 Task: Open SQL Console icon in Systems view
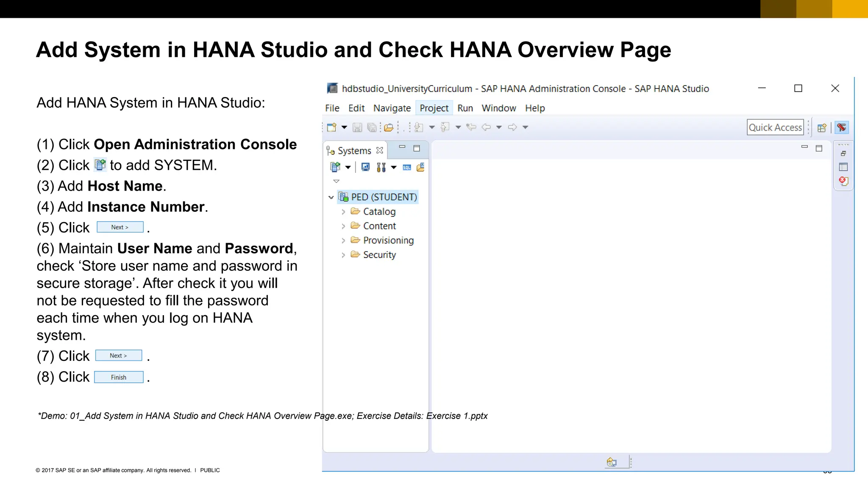coord(407,167)
